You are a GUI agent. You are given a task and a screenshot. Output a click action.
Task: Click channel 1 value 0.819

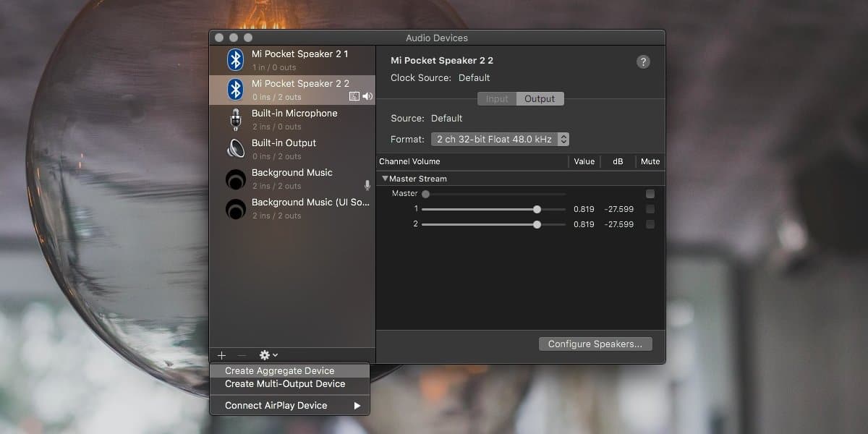click(x=584, y=209)
